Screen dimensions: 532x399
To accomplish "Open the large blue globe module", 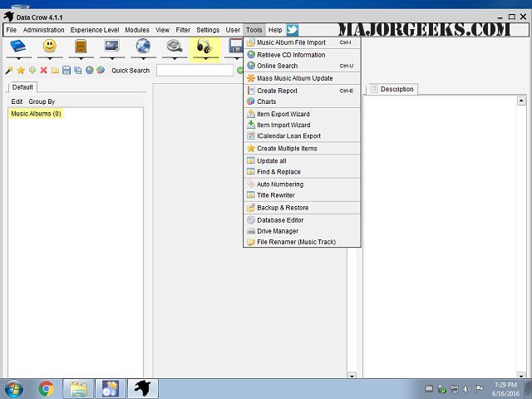I will pos(143,47).
